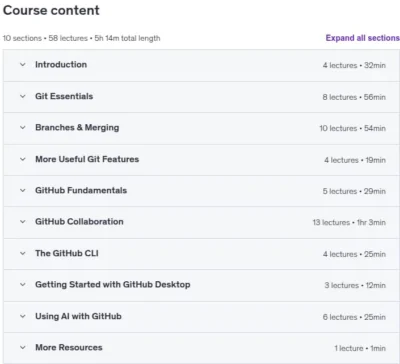
Task: Open the Introduction section title
Action: pyautogui.click(x=61, y=65)
